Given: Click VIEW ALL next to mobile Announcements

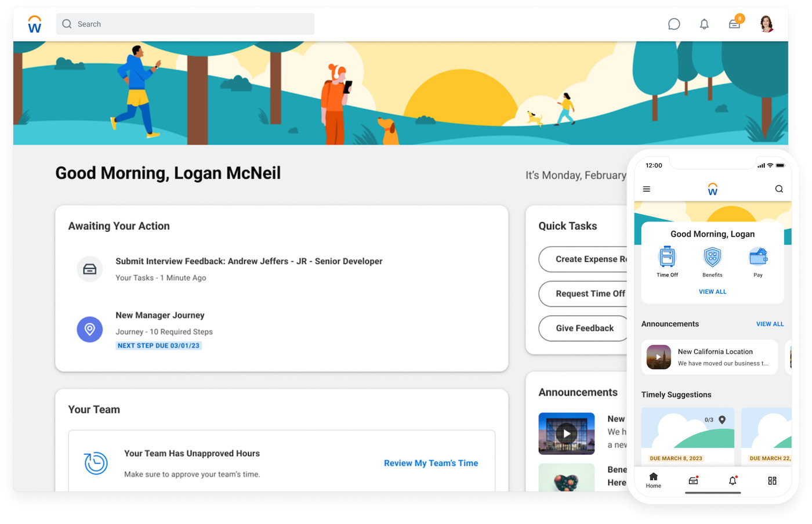Looking at the screenshot, I should click(770, 324).
